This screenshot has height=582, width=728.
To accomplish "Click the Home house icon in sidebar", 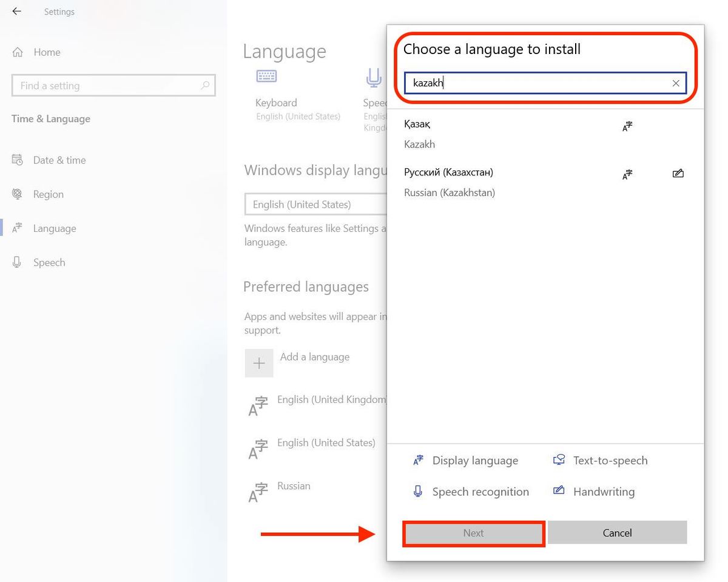I will click(x=18, y=52).
